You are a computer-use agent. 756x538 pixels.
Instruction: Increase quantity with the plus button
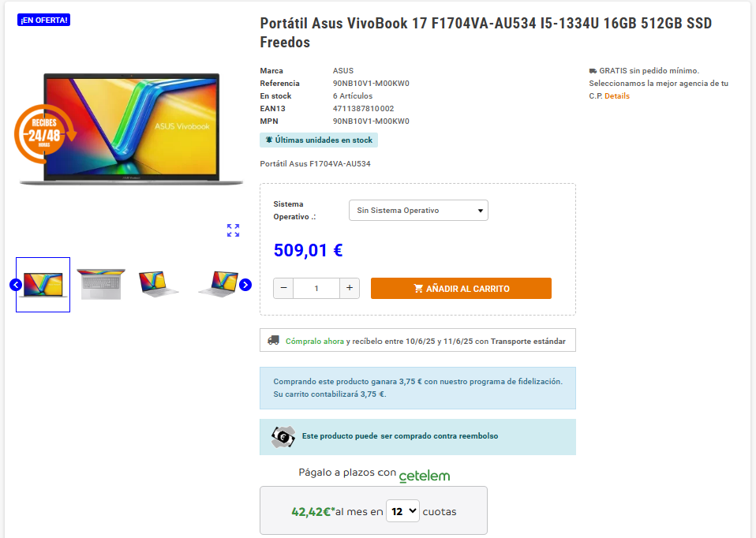pyautogui.click(x=350, y=288)
